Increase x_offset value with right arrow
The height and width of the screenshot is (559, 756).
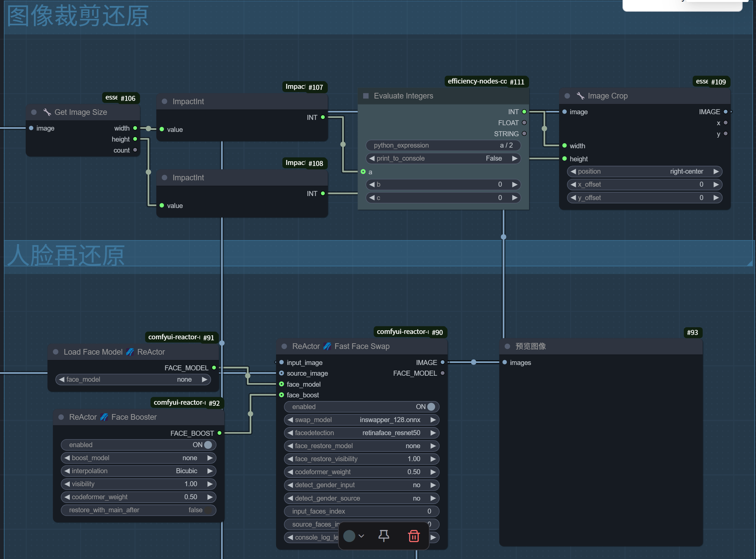[x=716, y=184]
